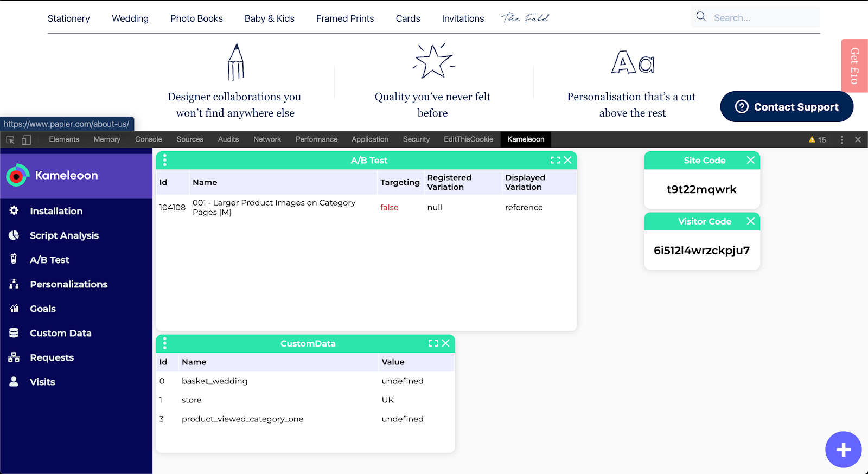Open the CustomData panel options dots
This screenshot has height=474, width=868.
[x=165, y=343]
